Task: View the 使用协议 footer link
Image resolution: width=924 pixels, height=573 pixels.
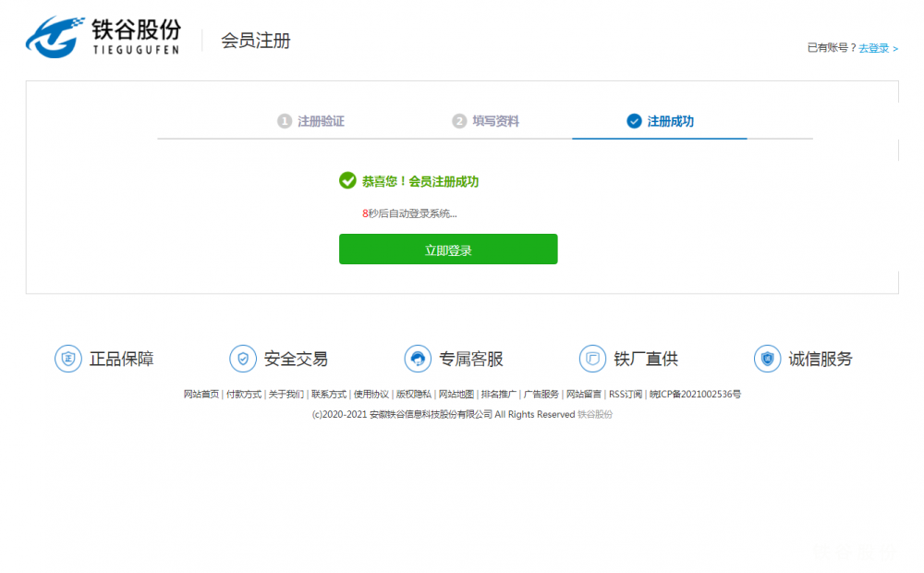Action: [x=371, y=394]
